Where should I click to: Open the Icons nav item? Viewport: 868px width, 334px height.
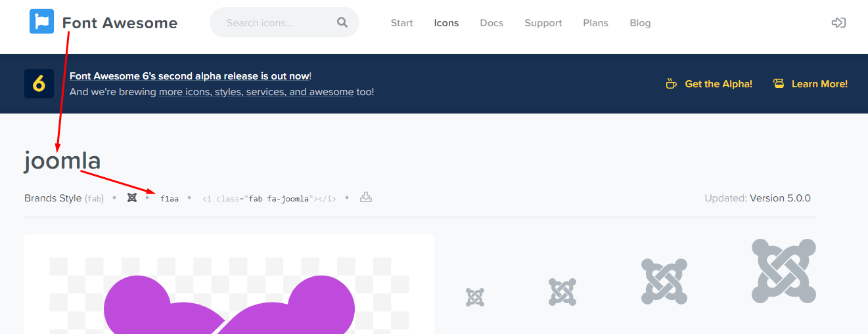point(446,23)
